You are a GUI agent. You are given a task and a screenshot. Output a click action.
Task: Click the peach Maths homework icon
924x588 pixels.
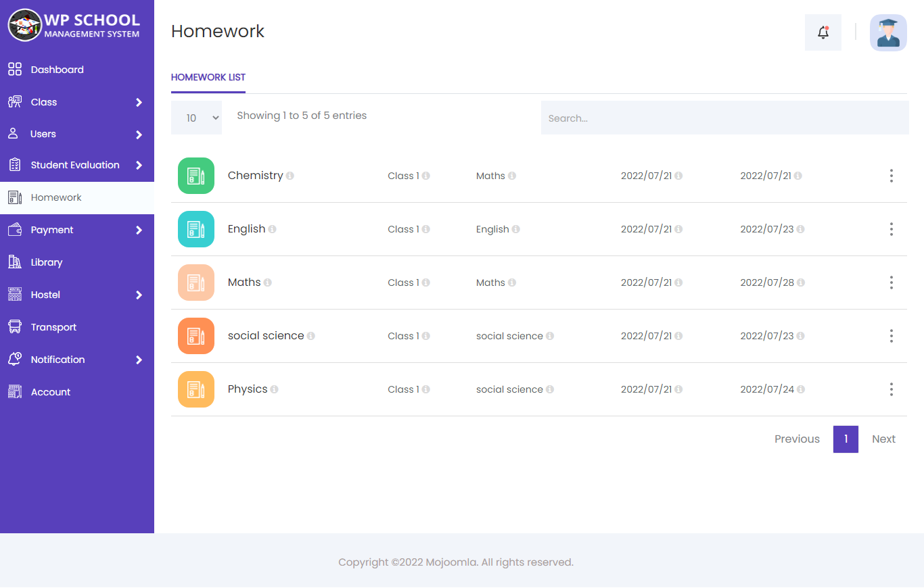pos(196,283)
